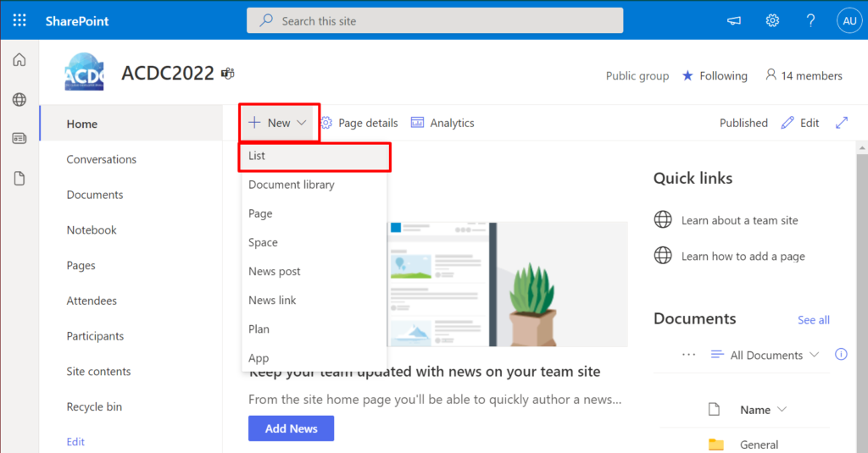Open the Settings gear icon
868x453 pixels.
pyautogui.click(x=772, y=21)
